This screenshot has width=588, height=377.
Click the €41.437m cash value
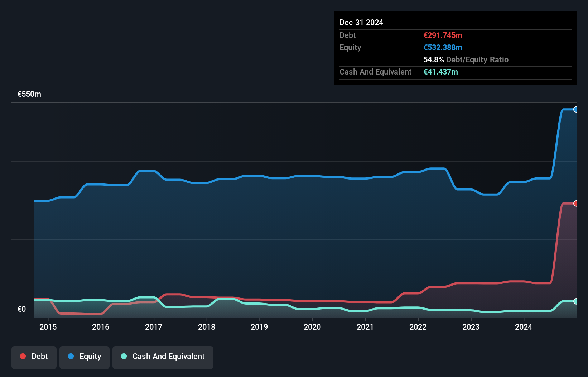[x=440, y=72]
